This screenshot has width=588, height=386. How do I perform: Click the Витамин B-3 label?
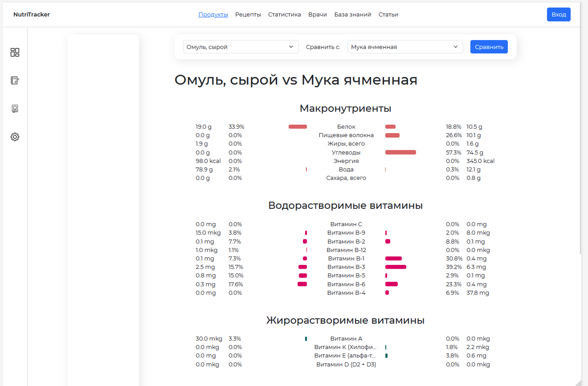pyautogui.click(x=346, y=267)
